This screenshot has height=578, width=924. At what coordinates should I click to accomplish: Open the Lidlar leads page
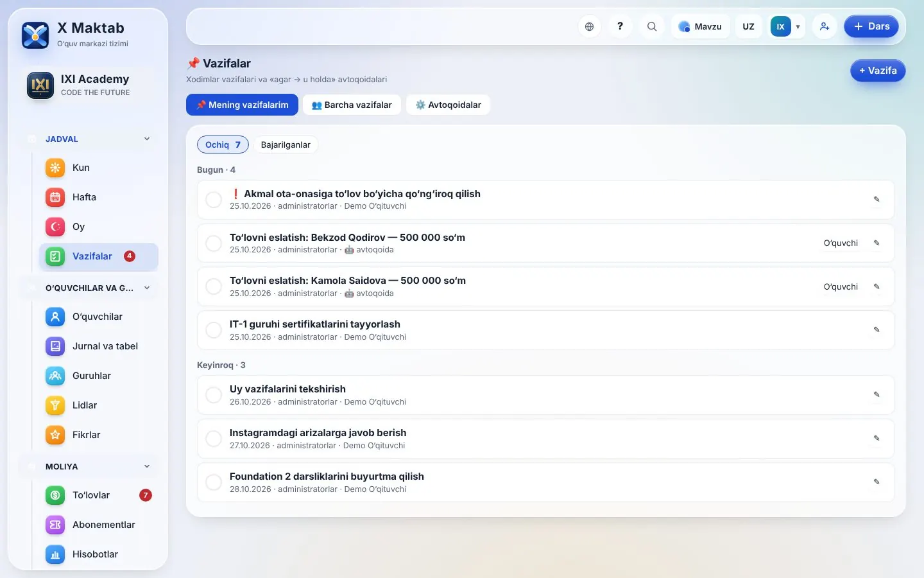[x=98, y=405]
